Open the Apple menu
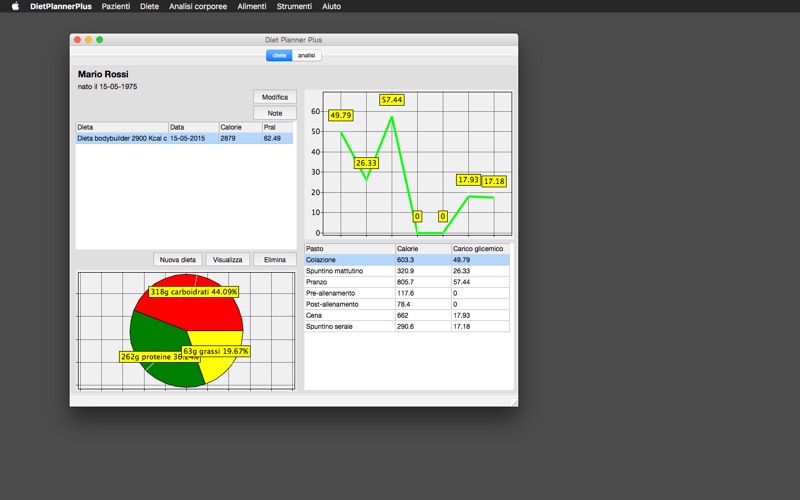Viewport: 800px width, 500px height. click(15, 6)
